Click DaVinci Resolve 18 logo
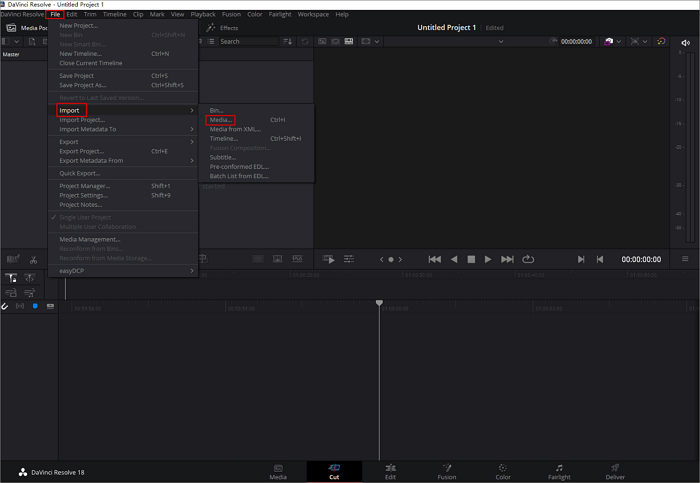700x483 pixels. coord(51,472)
